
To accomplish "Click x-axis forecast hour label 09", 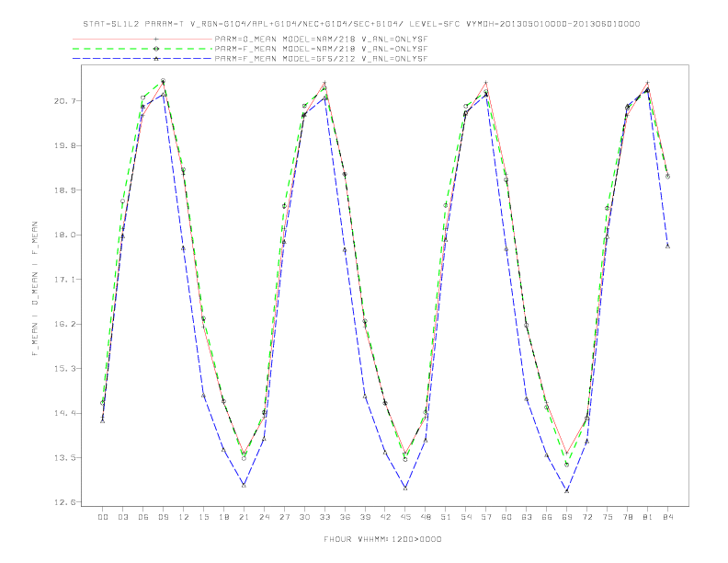I will pyautogui.click(x=163, y=517).
